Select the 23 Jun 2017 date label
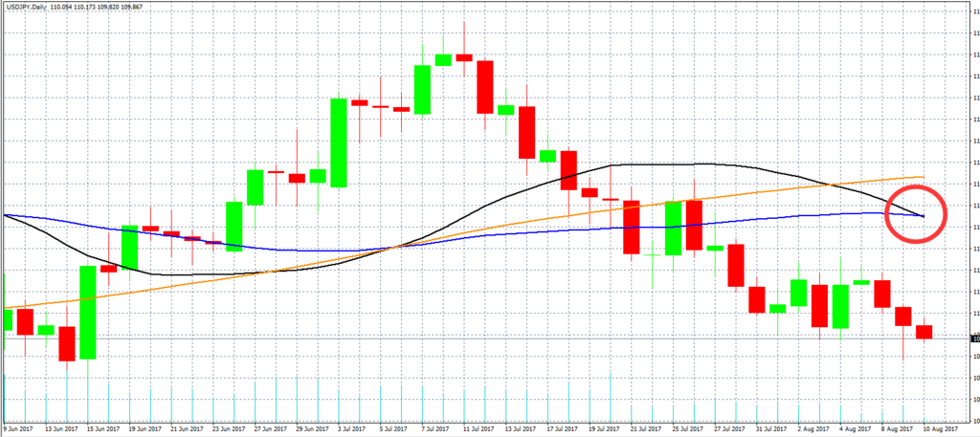980x437 pixels. tap(230, 429)
